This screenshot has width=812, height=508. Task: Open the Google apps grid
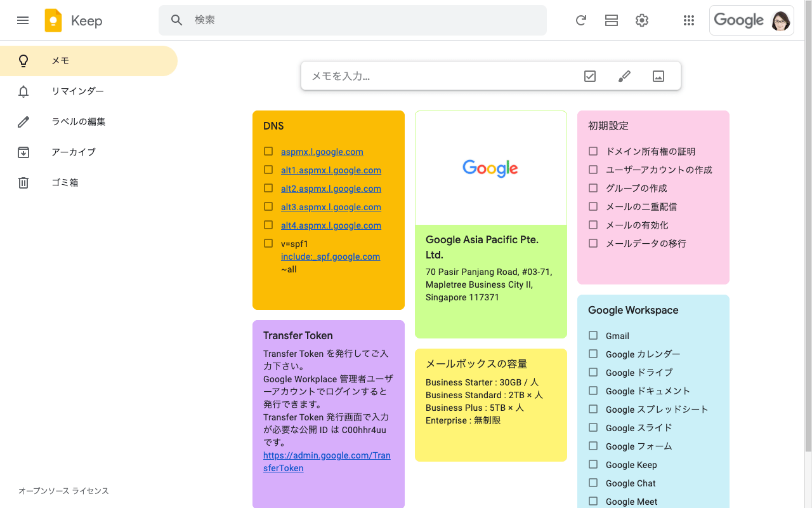689,20
